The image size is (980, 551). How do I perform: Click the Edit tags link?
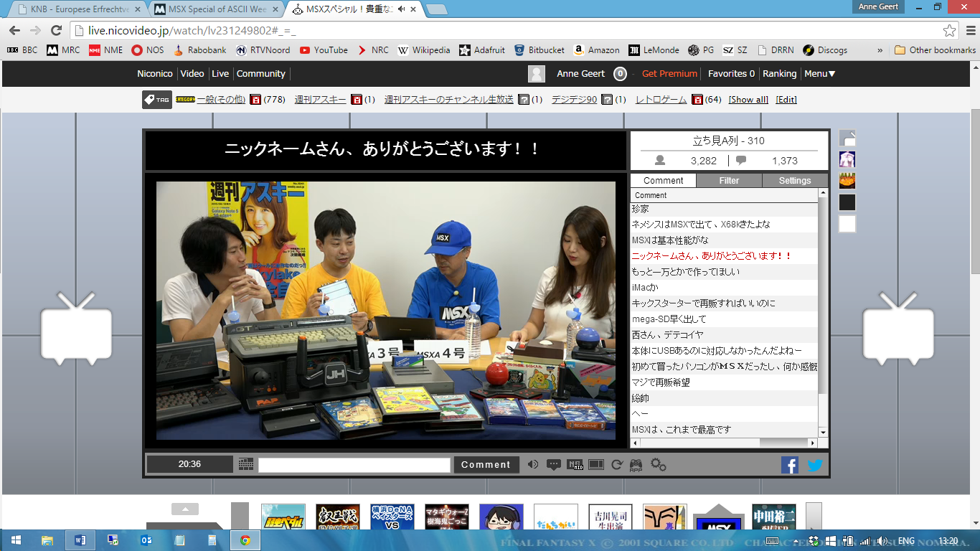[786, 100]
